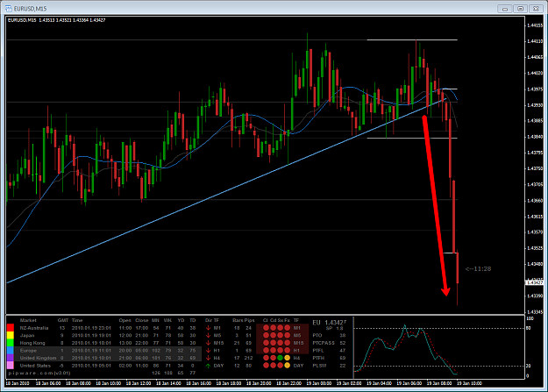
Task: Click the Europe open time 20:00 cell
Action: tap(125, 351)
